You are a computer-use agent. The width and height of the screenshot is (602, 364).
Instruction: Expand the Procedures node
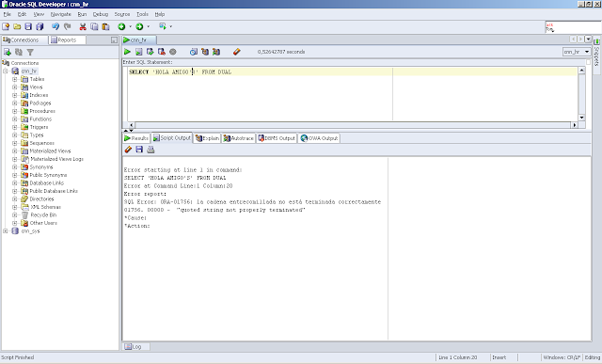tap(15, 111)
